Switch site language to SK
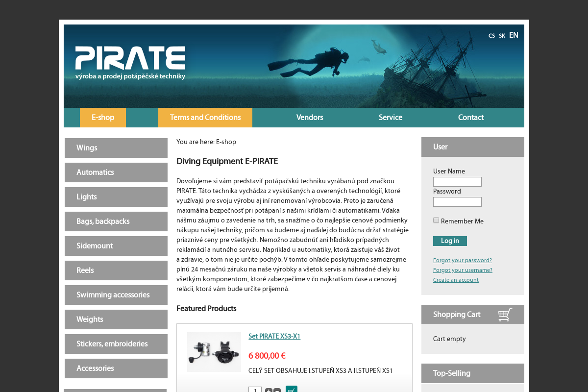Viewport: 588px width, 392px height. point(502,35)
